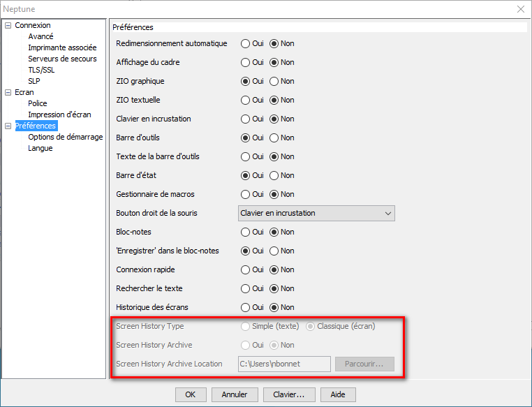The width and height of the screenshot is (532, 407).
Task: Open Bouton droit de la souris dropdown
Action: click(x=316, y=214)
